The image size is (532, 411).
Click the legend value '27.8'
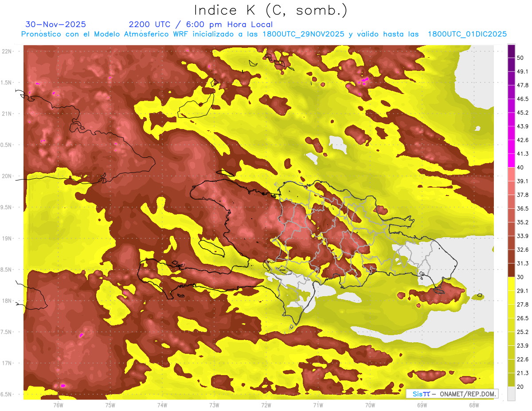coord(523,305)
